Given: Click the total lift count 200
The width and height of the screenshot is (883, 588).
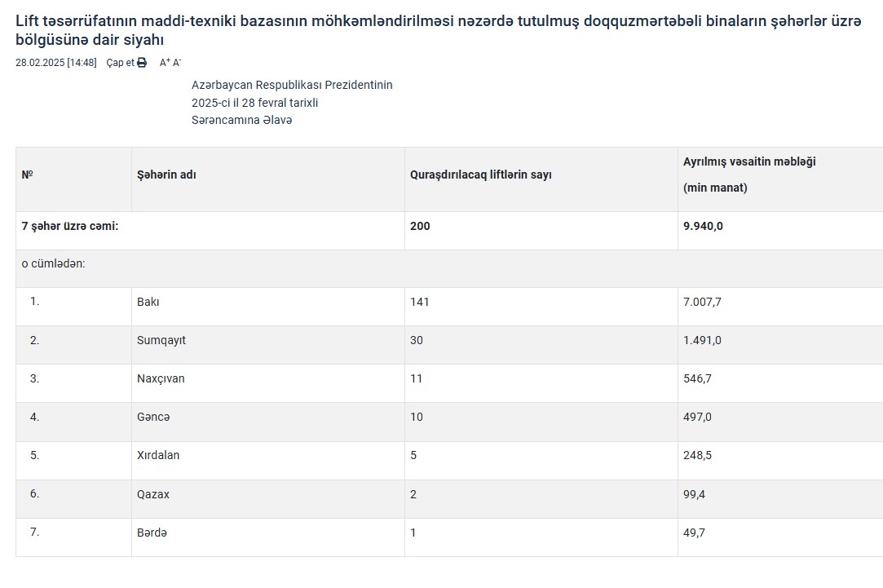Looking at the screenshot, I should pyautogui.click(x=420, y=226).
